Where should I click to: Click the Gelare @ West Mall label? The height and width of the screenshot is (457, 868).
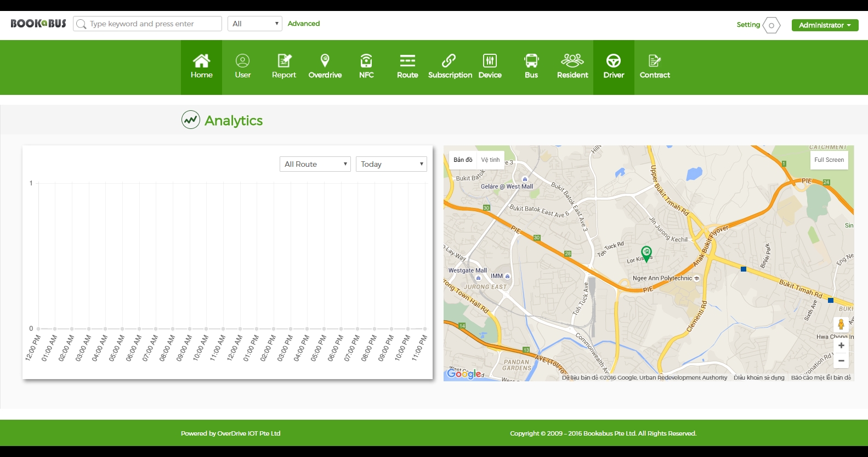tap(507, 187)
